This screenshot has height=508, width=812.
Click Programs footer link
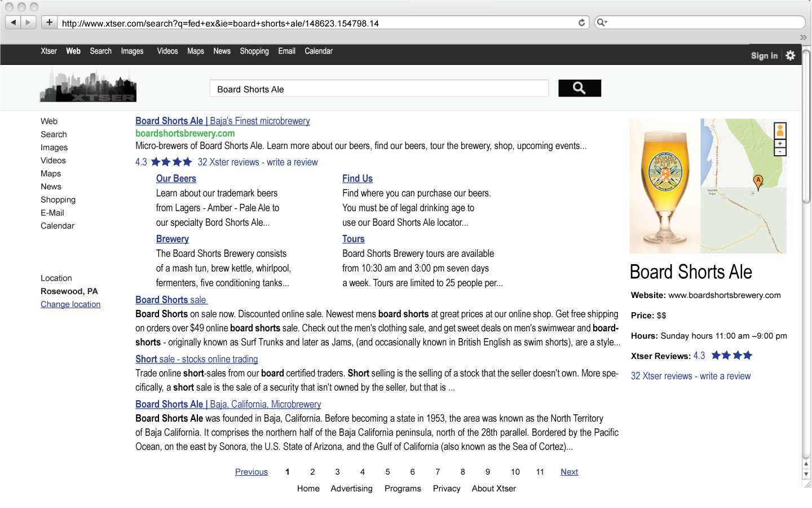(403, 489)
